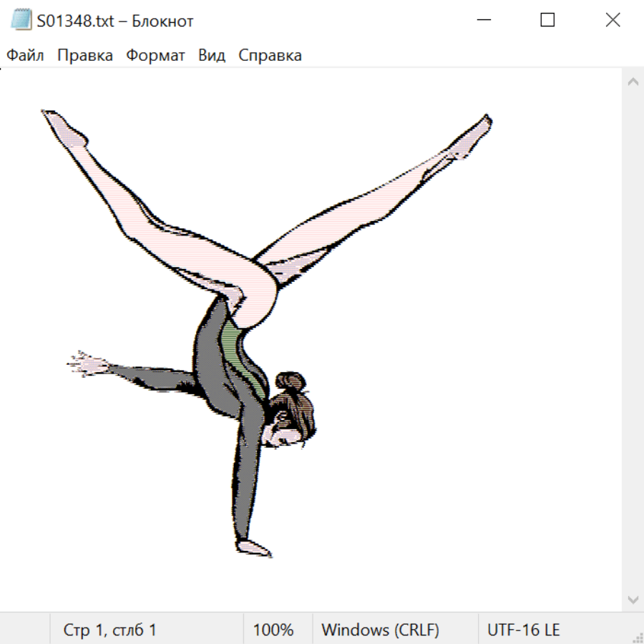Click the scroll down arrow
Image resolution: width=644 pixels, height=644 pixels.
click(633, 599)
